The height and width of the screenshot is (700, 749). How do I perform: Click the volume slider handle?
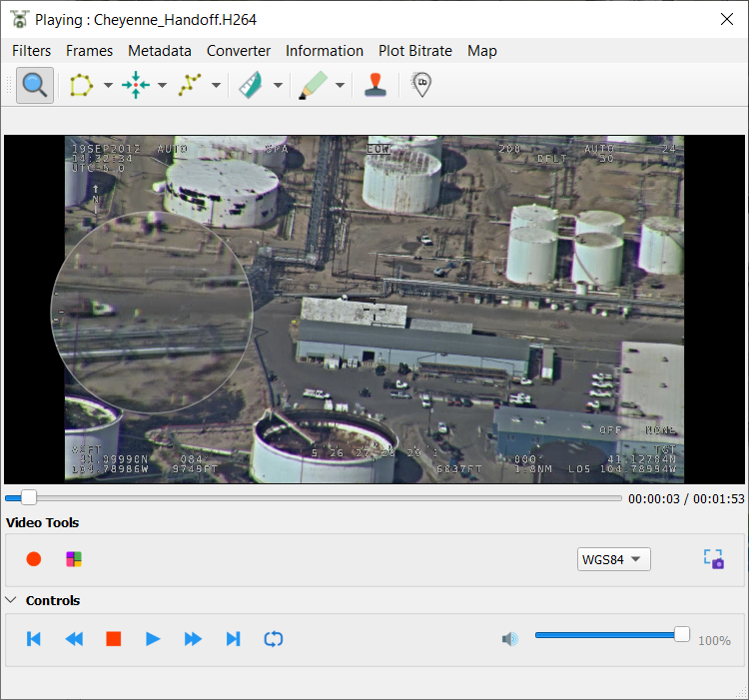point(682,634)
